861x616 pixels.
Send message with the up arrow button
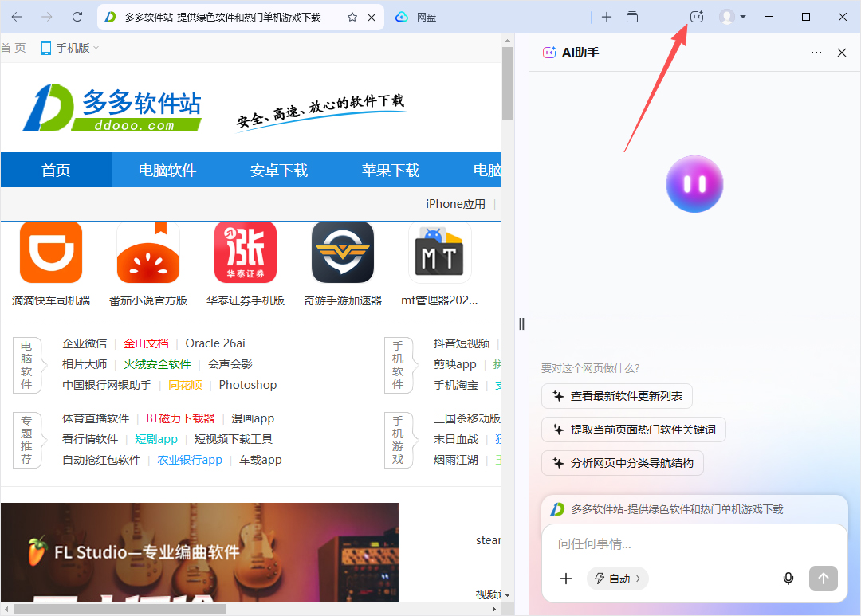[823, 578]
